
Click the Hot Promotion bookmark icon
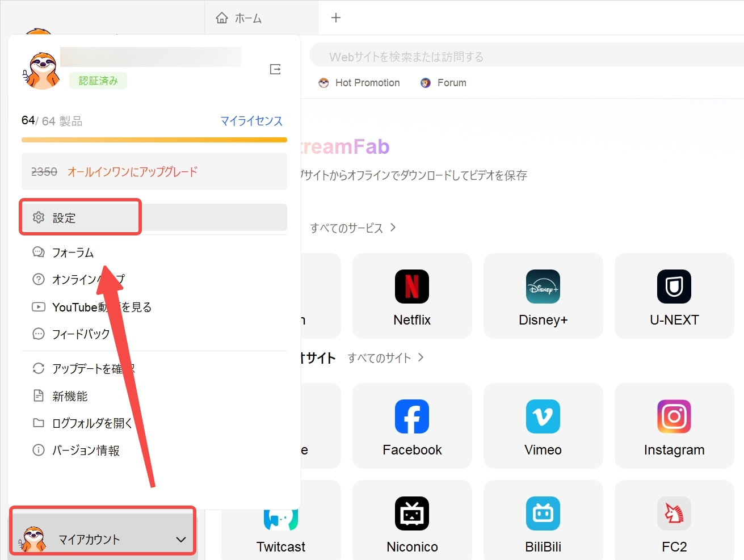click(323, 83)
